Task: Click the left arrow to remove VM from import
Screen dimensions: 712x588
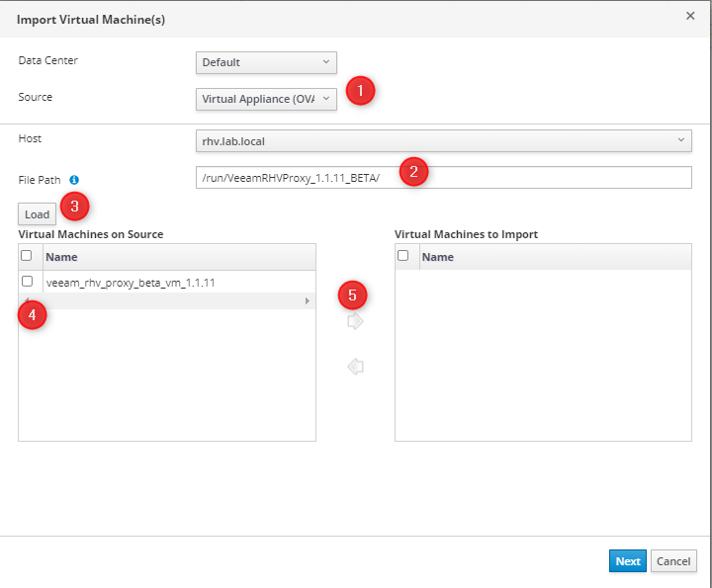Action: tap(356, 367)
